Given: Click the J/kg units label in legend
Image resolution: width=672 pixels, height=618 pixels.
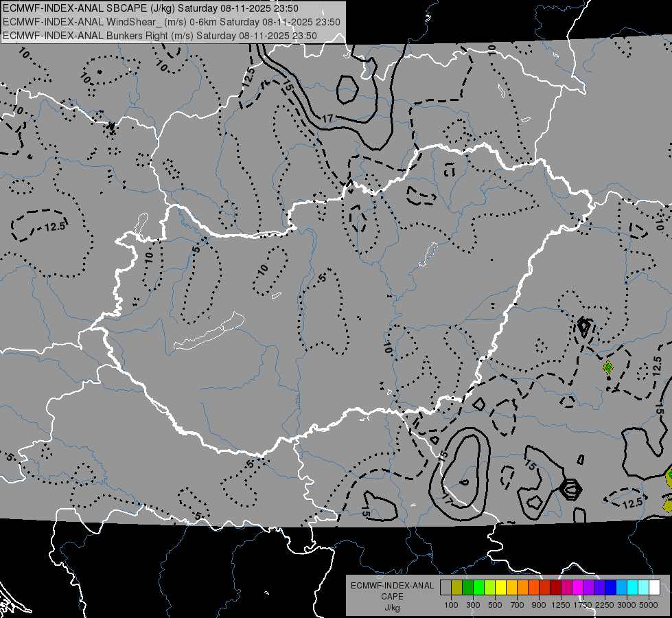Looking at the screenshot, I should tap(392, 608).
